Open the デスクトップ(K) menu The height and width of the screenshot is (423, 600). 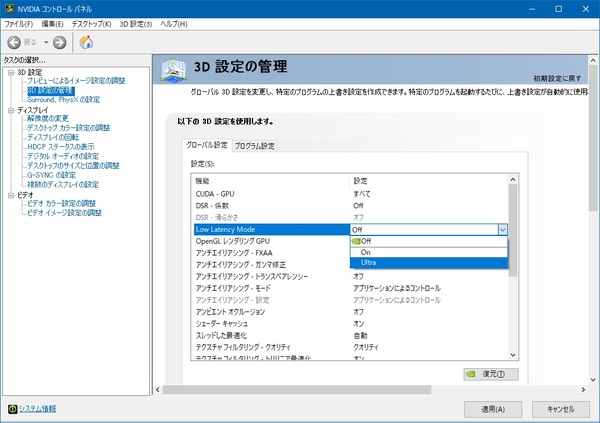coord(91,24)
